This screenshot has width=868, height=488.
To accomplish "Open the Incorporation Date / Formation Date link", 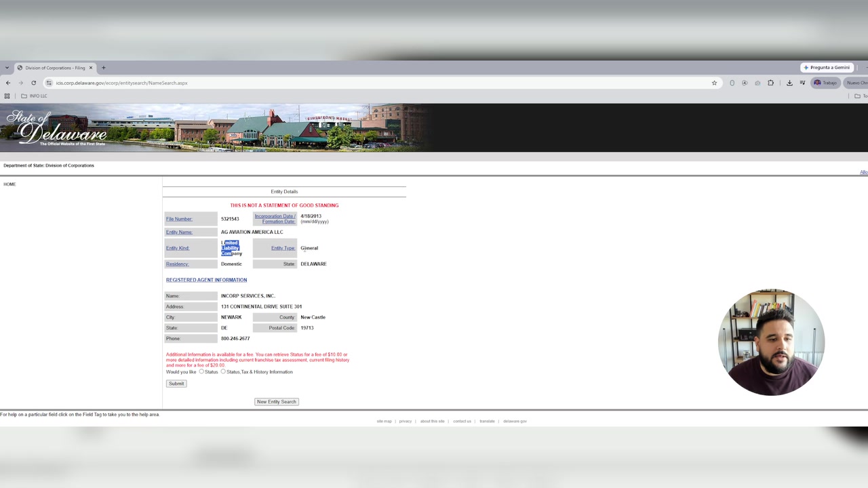I will pyautogui.click(x=275, y=219).
